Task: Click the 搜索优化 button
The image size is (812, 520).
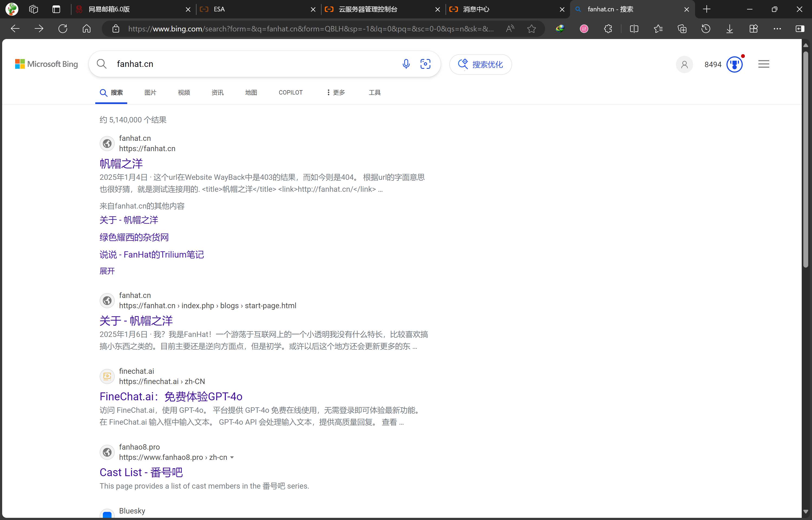Action: click(x=480, y=64)
